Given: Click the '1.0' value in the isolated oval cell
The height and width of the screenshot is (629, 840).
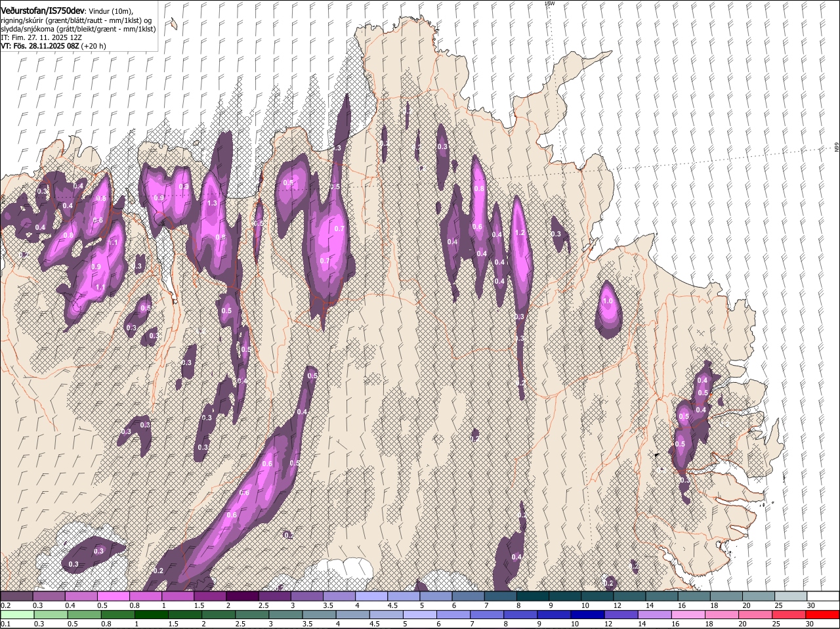Looking at the screenshot, I should click(x=607, y=301).
